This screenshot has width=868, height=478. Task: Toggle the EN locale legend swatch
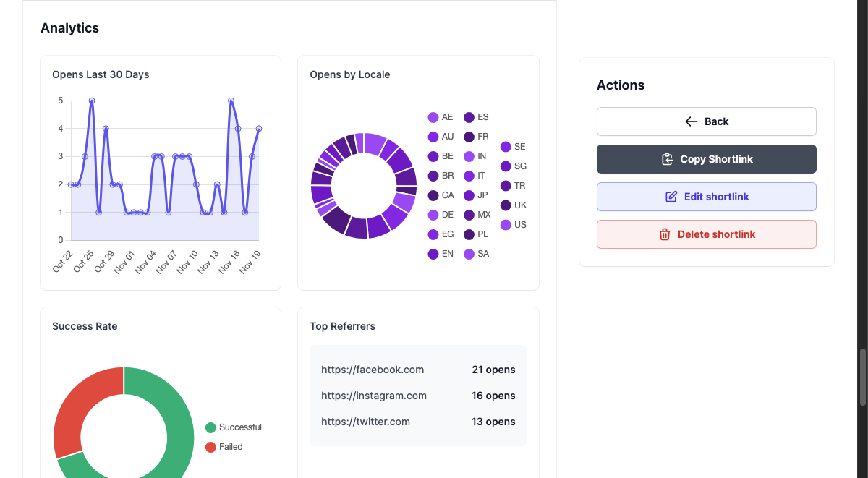[433, 254]
